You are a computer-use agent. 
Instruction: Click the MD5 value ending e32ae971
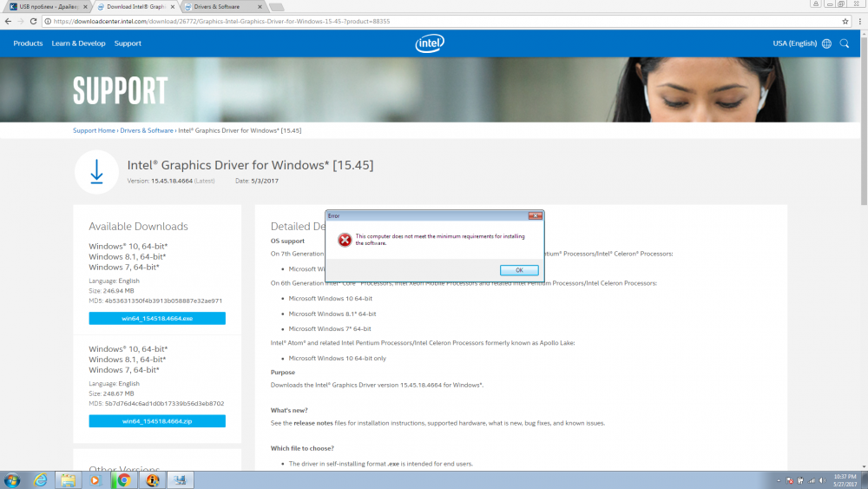click(163, 301)
